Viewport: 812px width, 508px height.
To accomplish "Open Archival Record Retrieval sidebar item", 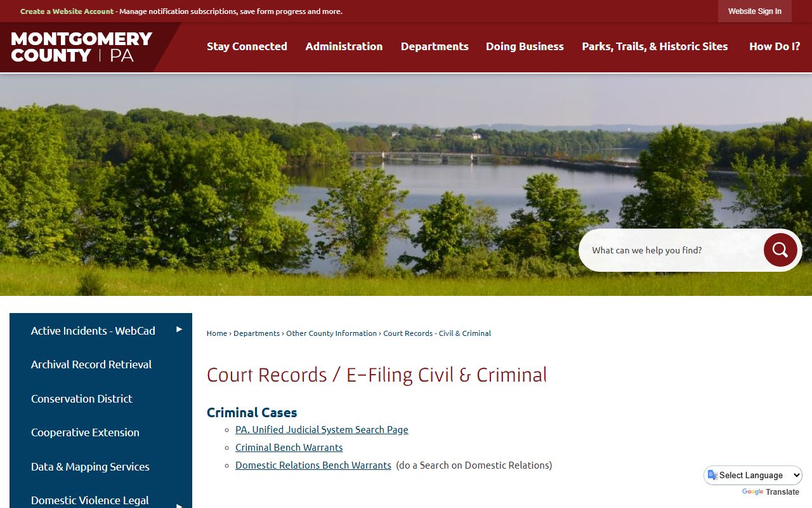I will [91, 364].
